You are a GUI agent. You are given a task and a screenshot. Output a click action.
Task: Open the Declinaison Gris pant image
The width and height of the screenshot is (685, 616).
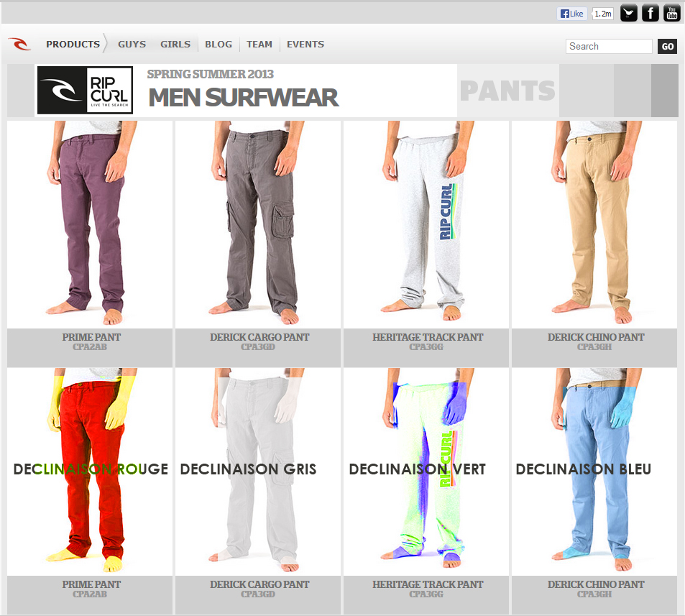click(x=258, y=472)
